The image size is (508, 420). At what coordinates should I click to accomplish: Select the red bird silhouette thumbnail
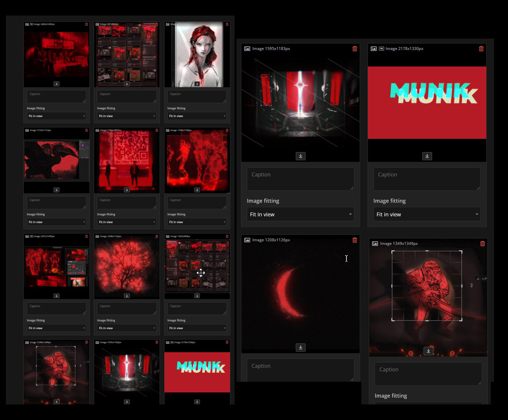point(56,160)
